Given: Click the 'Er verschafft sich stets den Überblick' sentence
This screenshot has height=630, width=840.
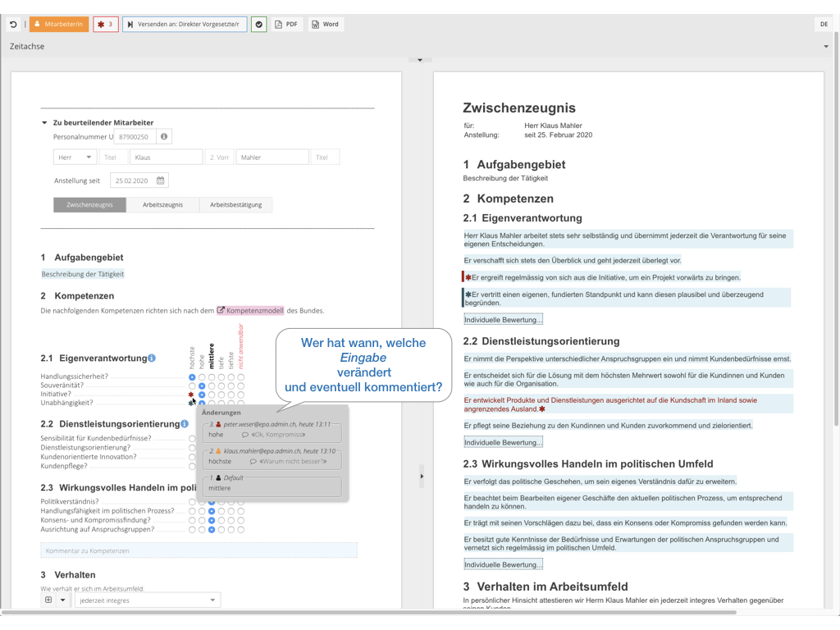Looking at the screenshot, I should [x=572, y=261].
